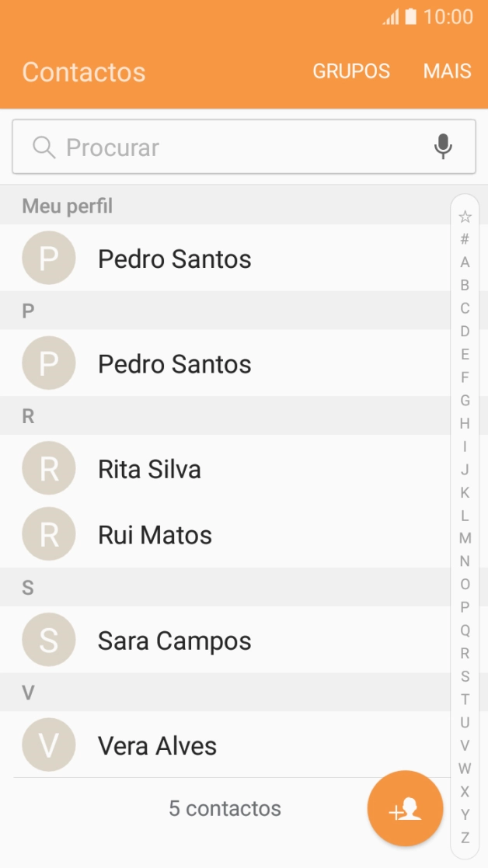The height and width of the screenshot is (868, 488).
Task: Tap the hash symbol in alphabet index
Action: (464, 239)
